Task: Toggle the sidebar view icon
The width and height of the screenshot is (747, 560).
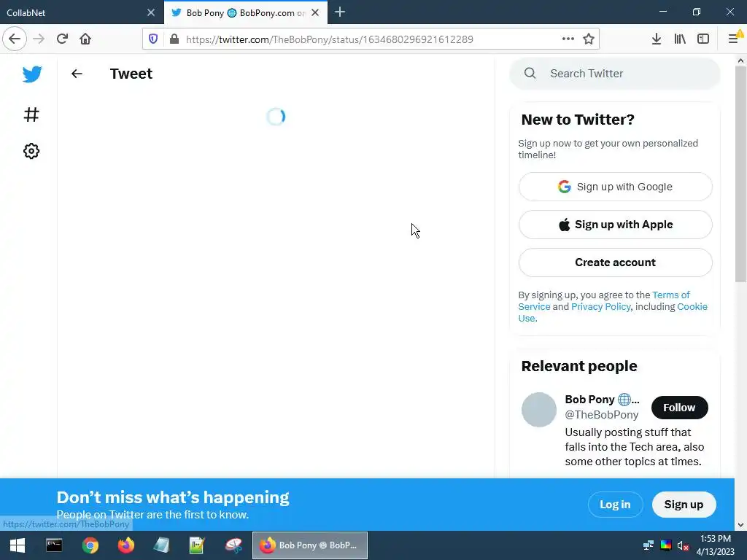Action: click(x=703, y=39)
